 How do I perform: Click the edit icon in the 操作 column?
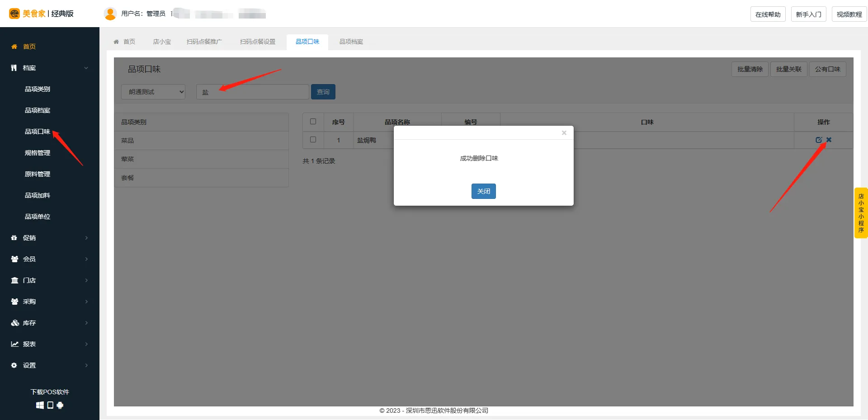click(818, 140)
